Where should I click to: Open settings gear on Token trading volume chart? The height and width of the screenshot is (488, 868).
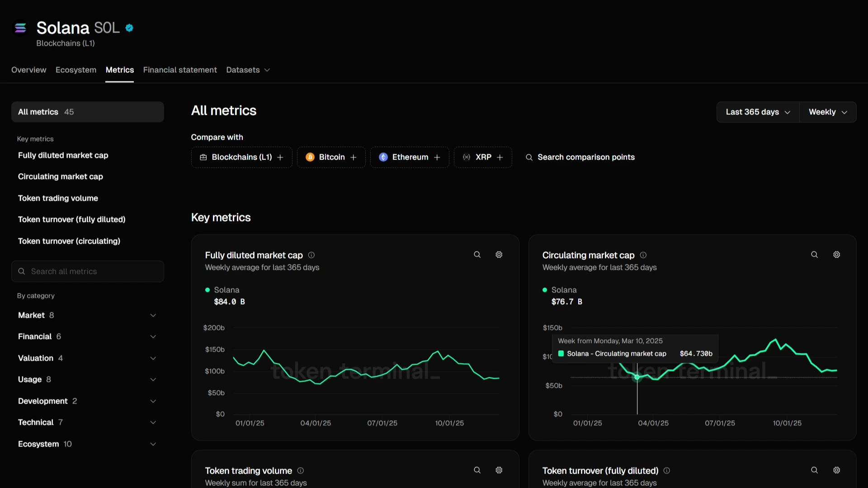tap(499, 470)
